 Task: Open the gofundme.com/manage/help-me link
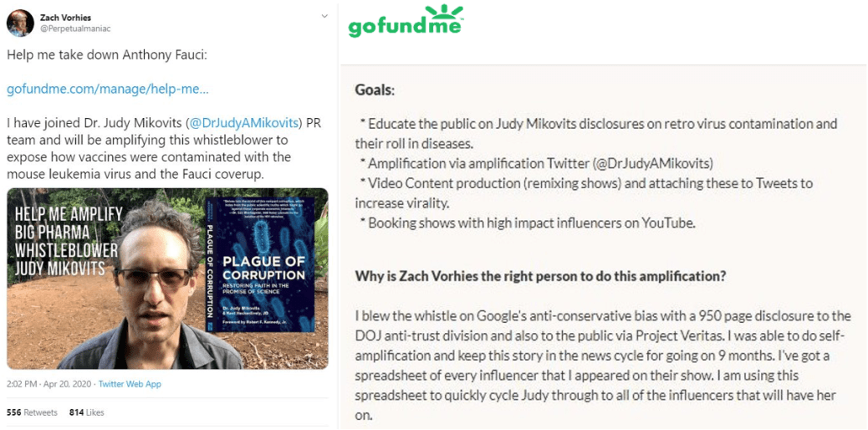[x=108, y=89]
